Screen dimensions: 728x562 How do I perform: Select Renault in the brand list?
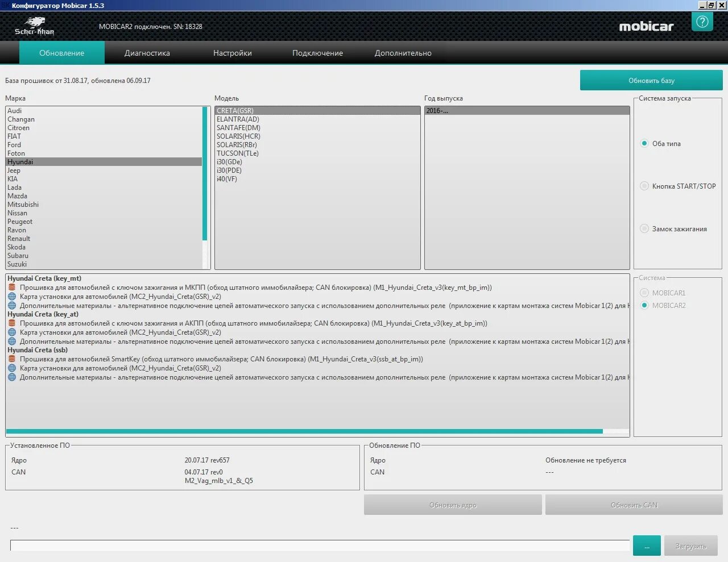pos(104,239)
